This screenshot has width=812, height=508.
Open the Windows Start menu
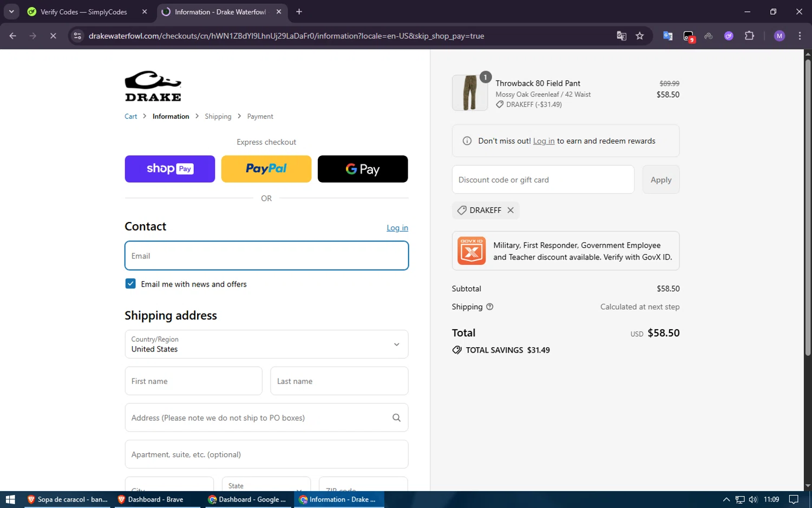point(10,499)
